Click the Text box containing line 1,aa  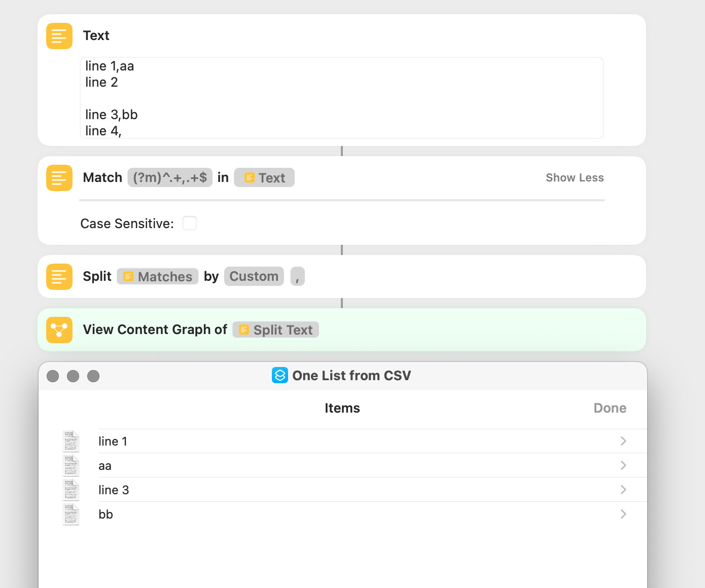342,98
